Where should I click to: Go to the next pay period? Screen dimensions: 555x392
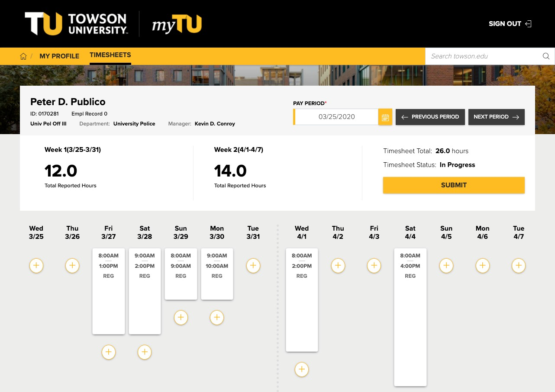497,117
